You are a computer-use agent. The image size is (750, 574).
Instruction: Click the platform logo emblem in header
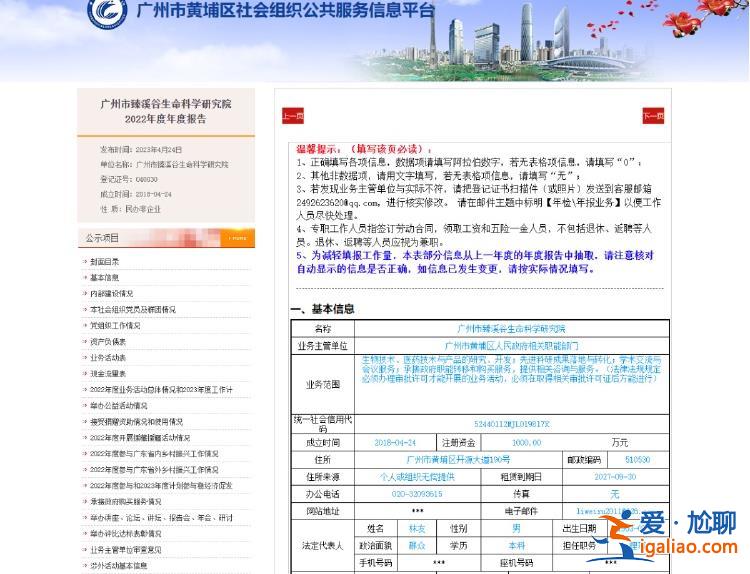[108, 11]
